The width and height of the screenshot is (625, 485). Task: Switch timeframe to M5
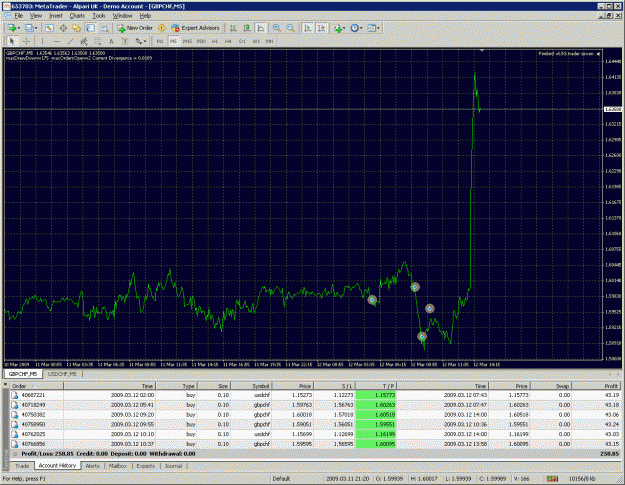click(173, 41)
